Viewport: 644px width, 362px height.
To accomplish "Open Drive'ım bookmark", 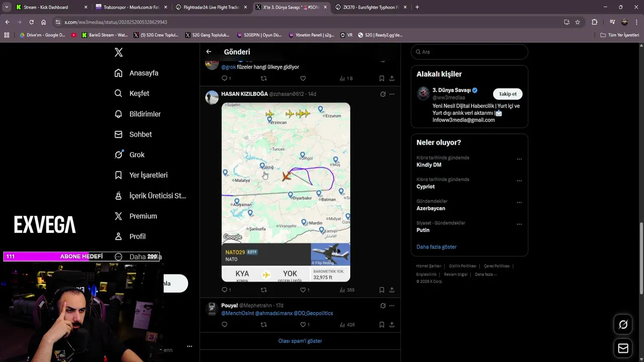I will [x=42, y=35].
